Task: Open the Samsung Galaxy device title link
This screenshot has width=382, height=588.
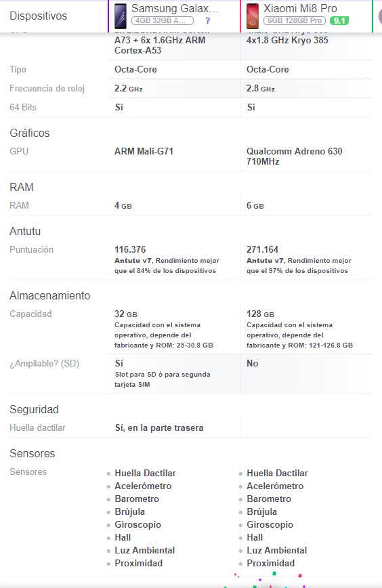Action: click(175, 8)
